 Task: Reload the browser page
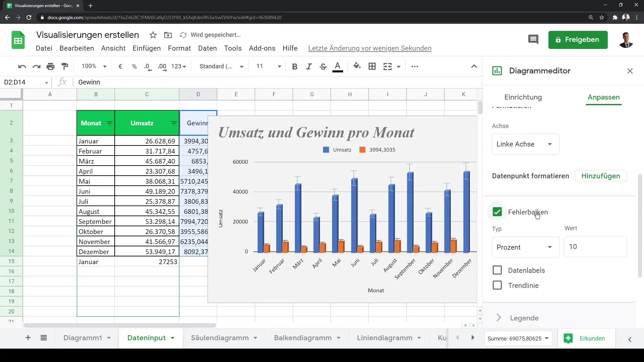pos(29,17)
